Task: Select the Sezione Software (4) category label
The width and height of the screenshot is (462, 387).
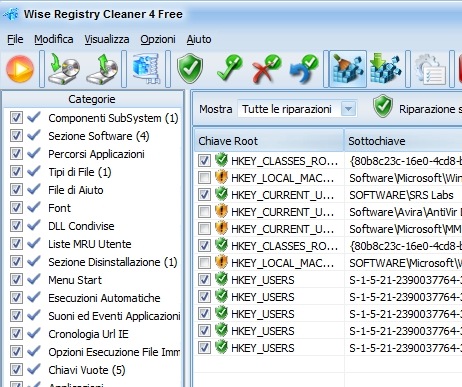Action: point(99,136)
